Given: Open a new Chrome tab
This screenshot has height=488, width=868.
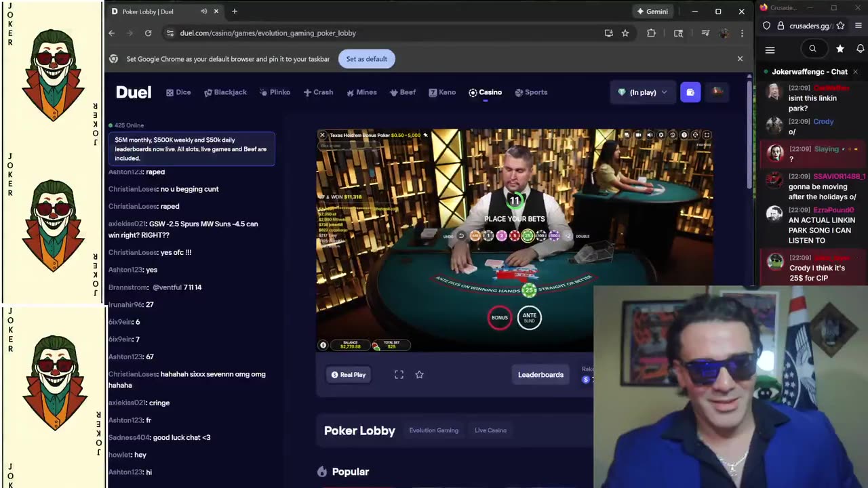Looking at the screenshot, I should click(x=235, y=12).
